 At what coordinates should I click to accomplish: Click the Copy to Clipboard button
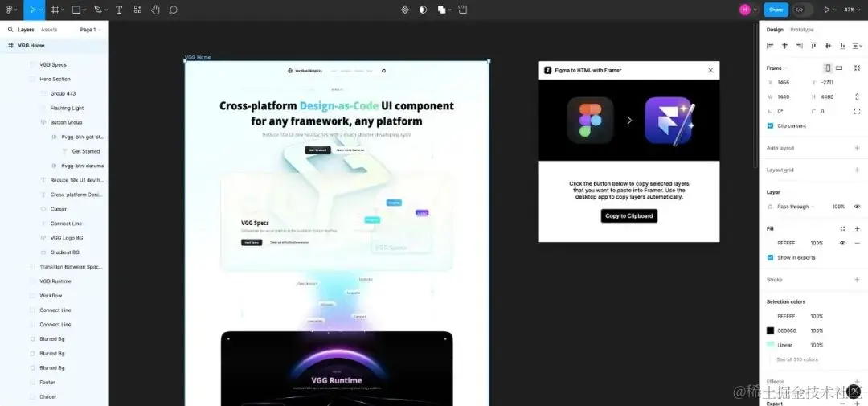(628, 216)
